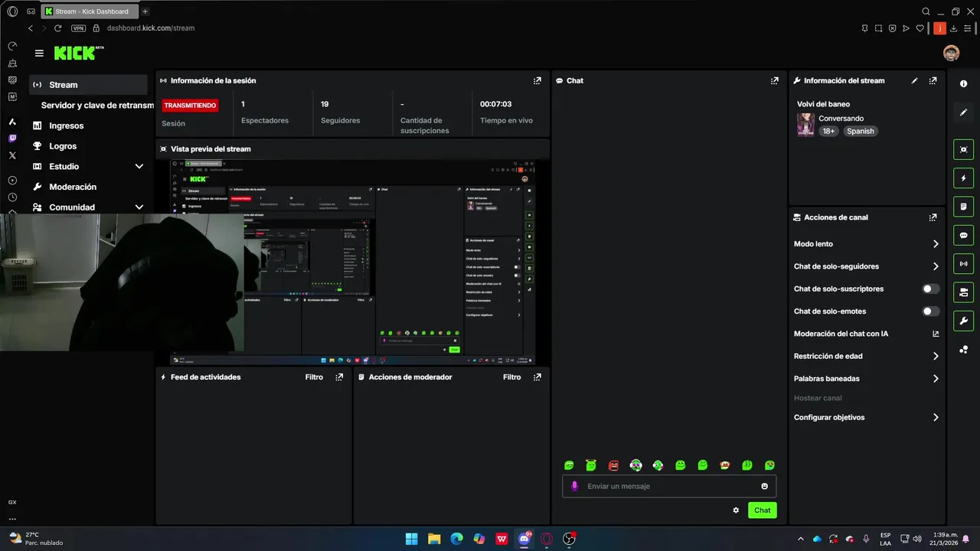Pop out the Acciones de canal panel
Screen dimensions: 980x551
point(933,217)
